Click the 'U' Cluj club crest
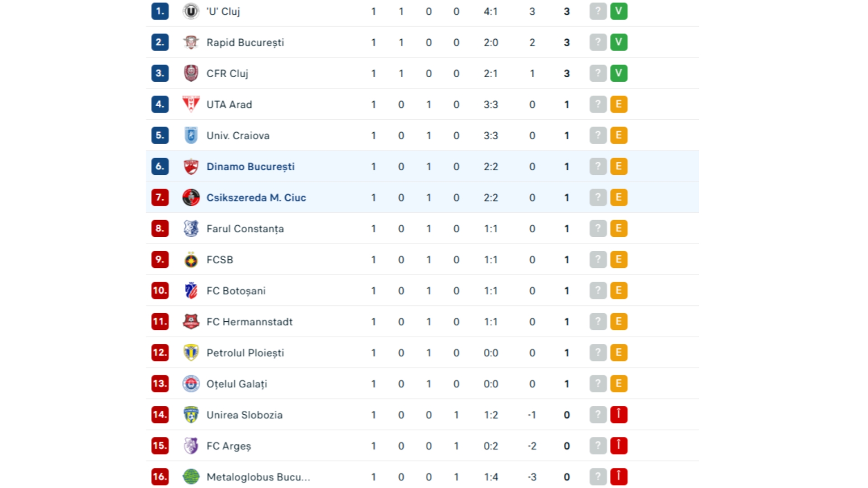868x488 pixels. (191, 11)
